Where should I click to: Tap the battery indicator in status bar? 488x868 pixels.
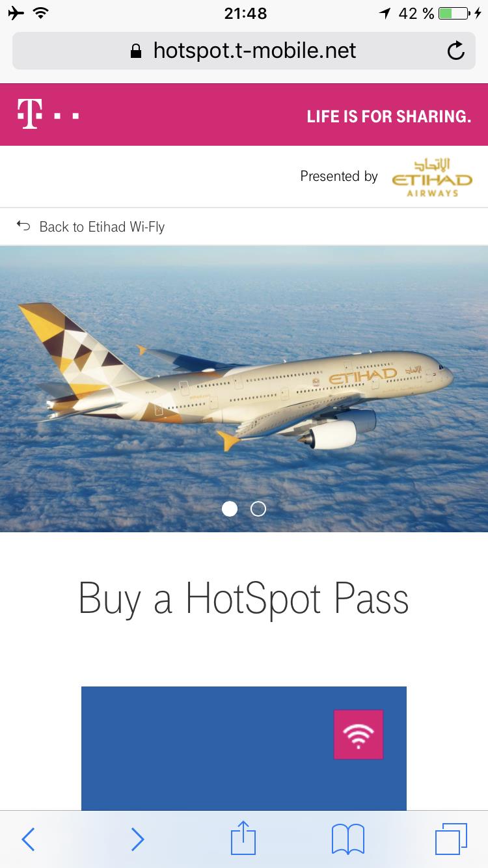[x=455, y=14]
